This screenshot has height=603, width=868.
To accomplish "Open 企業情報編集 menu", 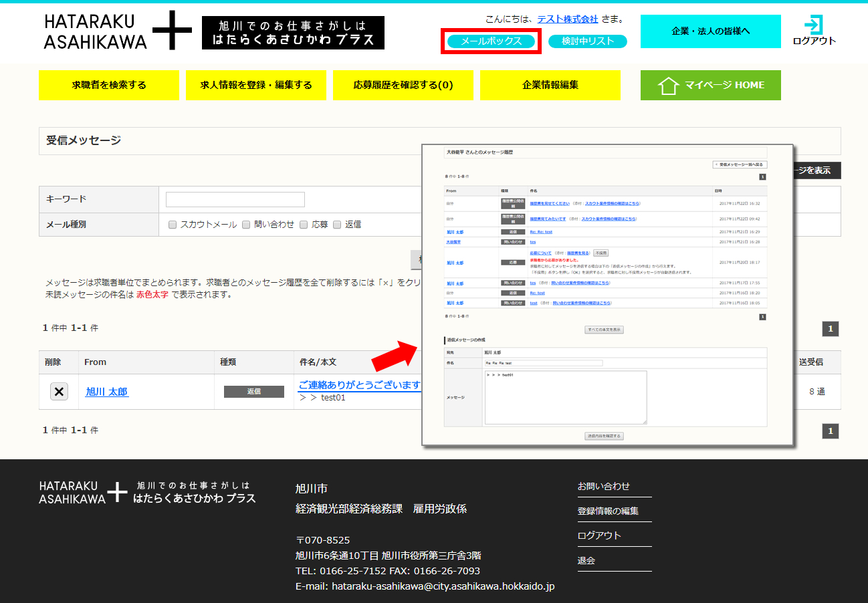I will 550,85.
